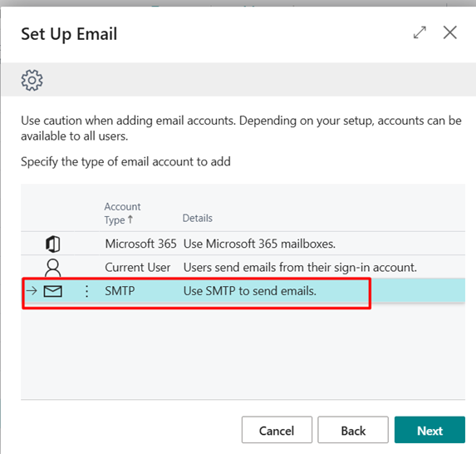Click 'Use Microsoft 365 mailboxes.' details text
The image size is (476, 454).
coord(259,244)
